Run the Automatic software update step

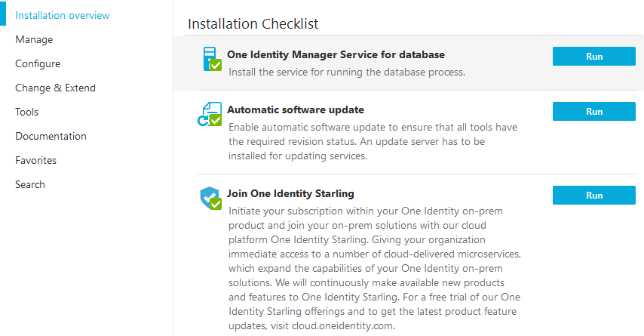point(593,112)
